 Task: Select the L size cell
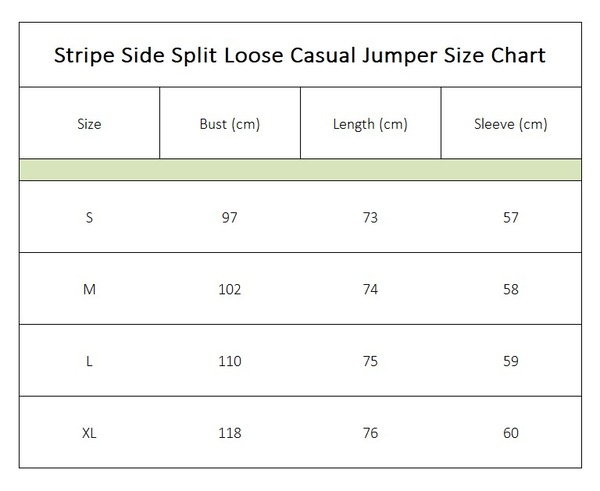(x=89, y=361)
